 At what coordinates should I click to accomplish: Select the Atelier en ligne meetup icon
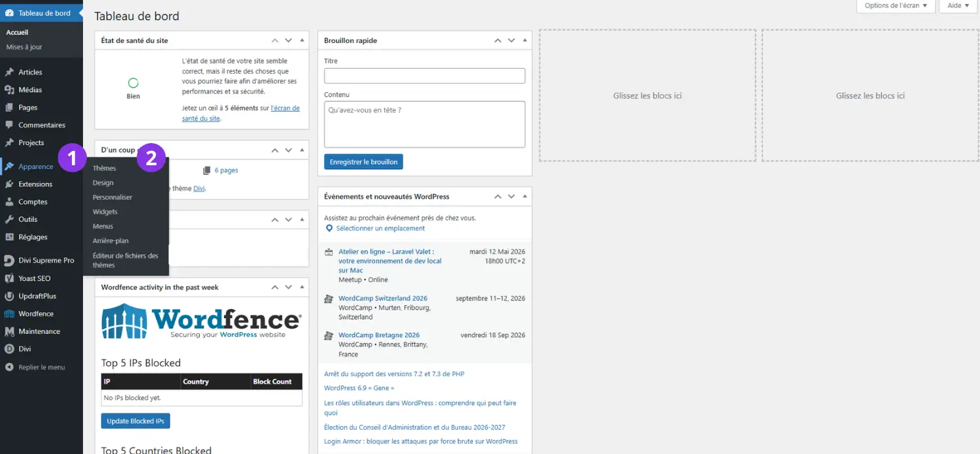click(x=329, y=252)
